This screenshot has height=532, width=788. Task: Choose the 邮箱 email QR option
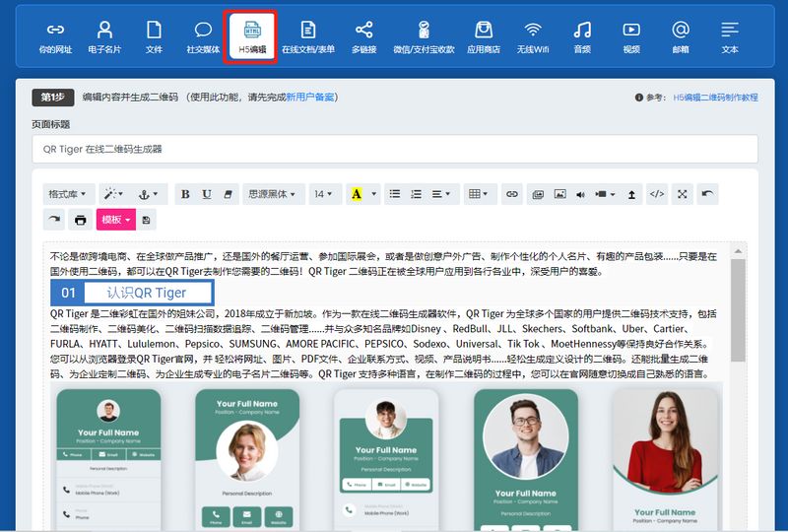pos(681,37)
